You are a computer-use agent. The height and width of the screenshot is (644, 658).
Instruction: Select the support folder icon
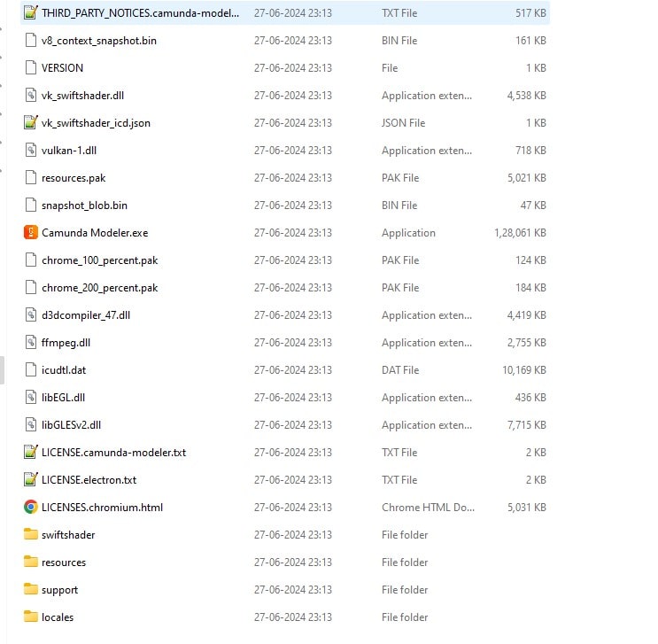[31, 590]
